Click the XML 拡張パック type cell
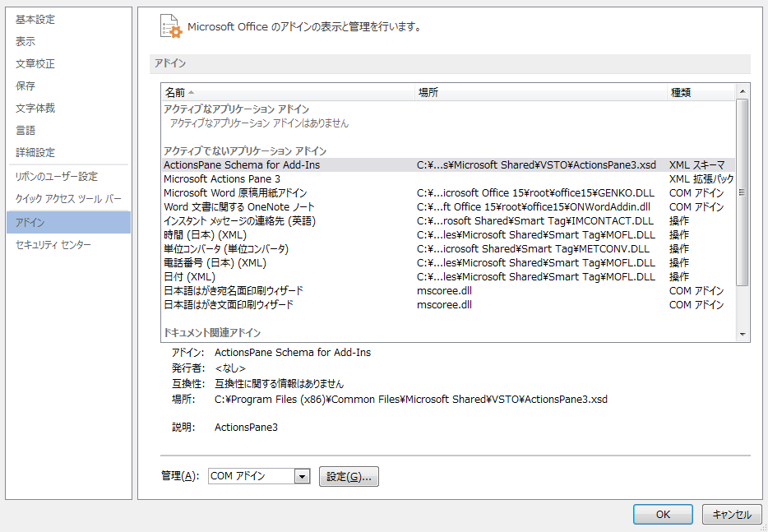Image resolution: width=768 pixels, height=532 pixels. (701, 178)
